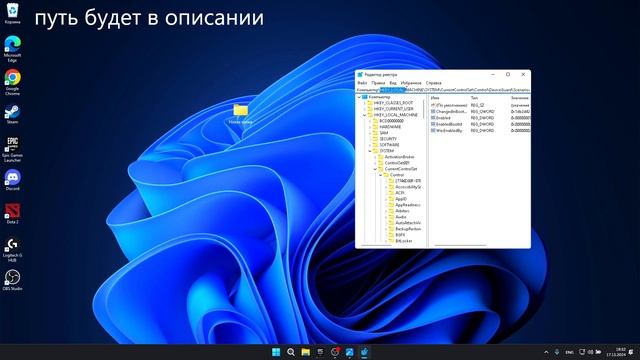Collapse the Компьютер root node

[359, 97]
